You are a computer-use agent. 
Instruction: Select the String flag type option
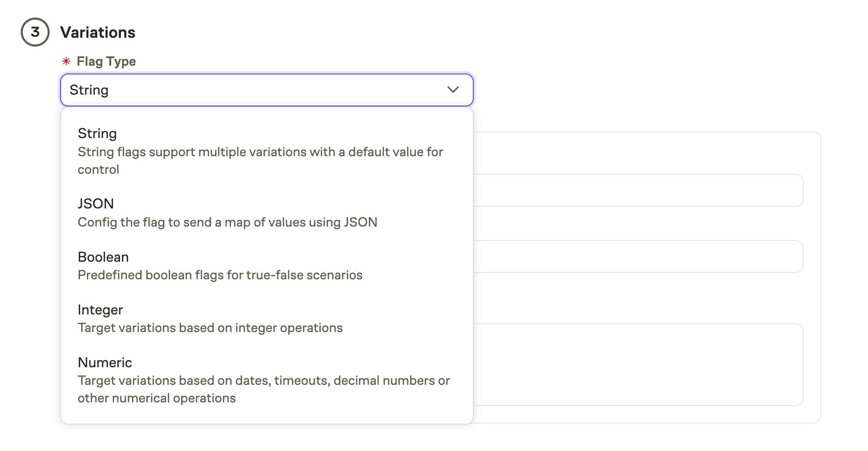point(97,133)
